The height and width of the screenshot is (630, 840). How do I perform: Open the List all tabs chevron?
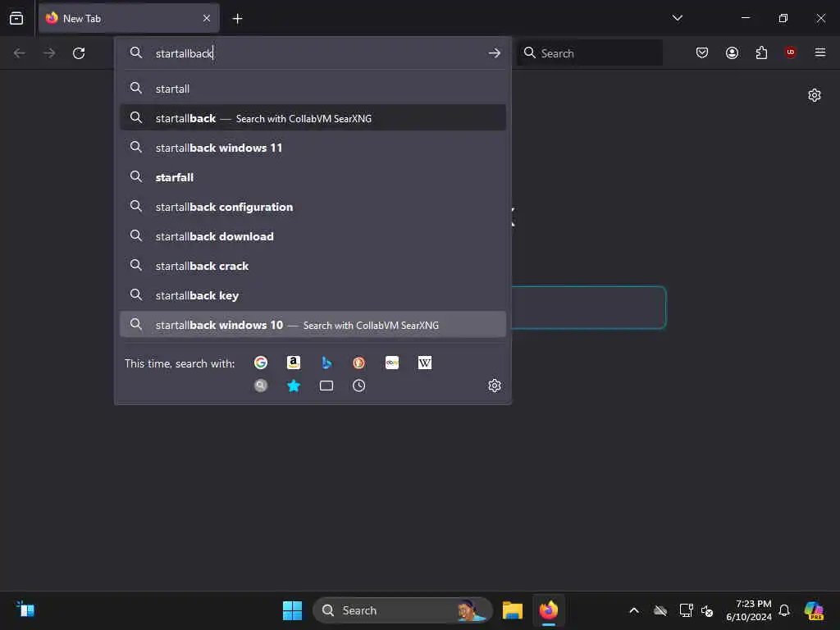[677, 18]
